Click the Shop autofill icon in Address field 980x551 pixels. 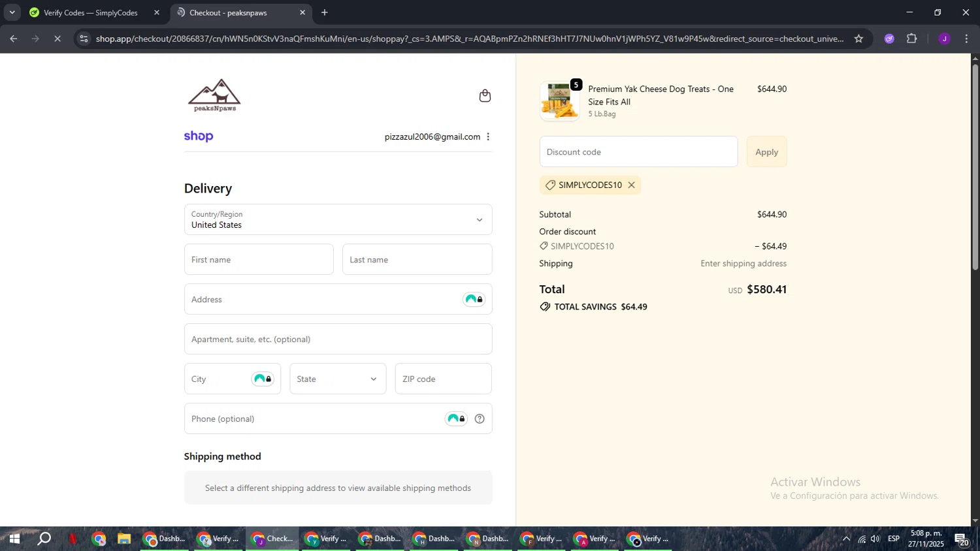coord(474,299)
